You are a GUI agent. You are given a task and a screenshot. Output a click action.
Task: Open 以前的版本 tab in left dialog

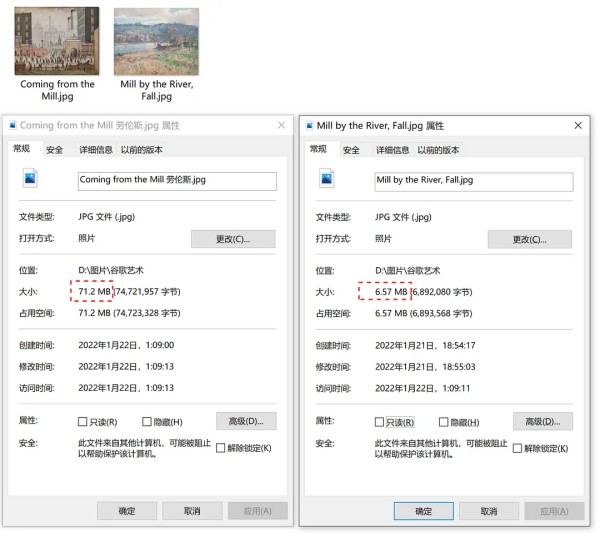click(141, 150)
